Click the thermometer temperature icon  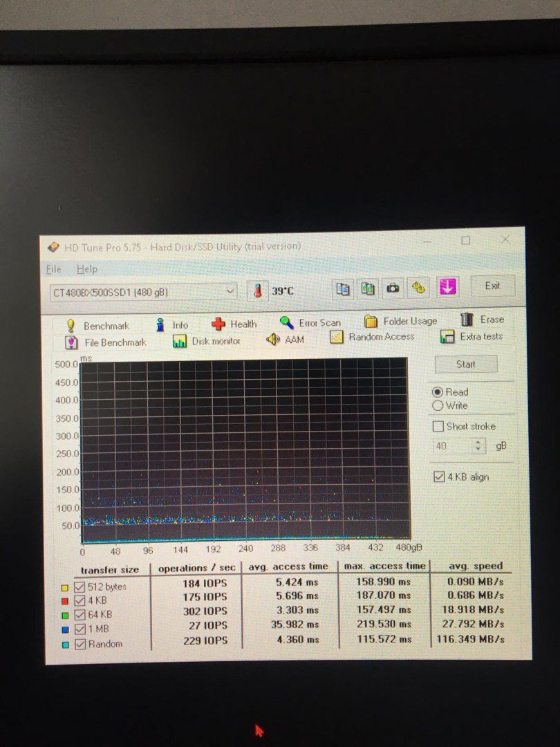coord(258,290)
